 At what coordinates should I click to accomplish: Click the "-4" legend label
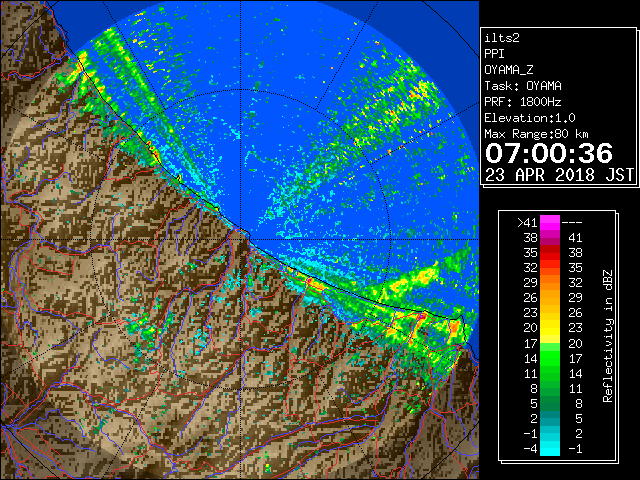[530, 449]
